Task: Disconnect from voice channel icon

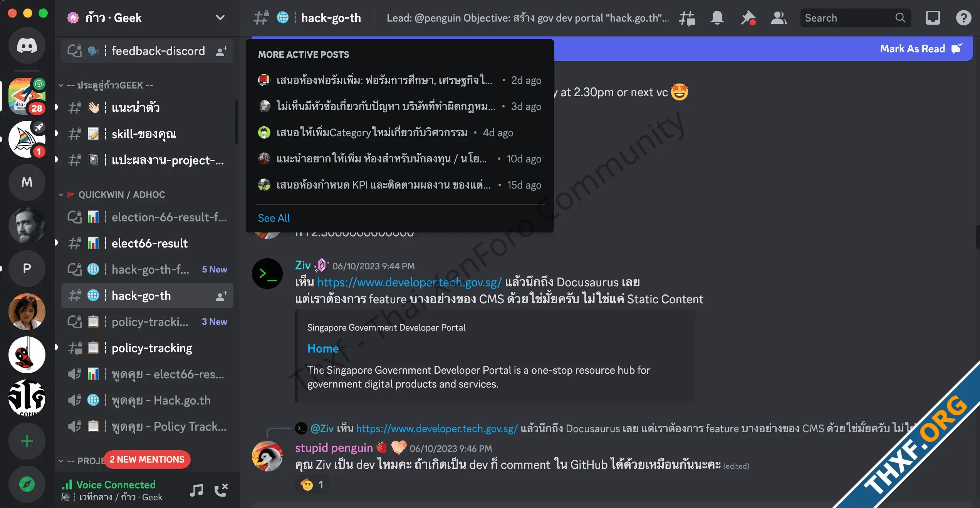Action: (222, 490)
